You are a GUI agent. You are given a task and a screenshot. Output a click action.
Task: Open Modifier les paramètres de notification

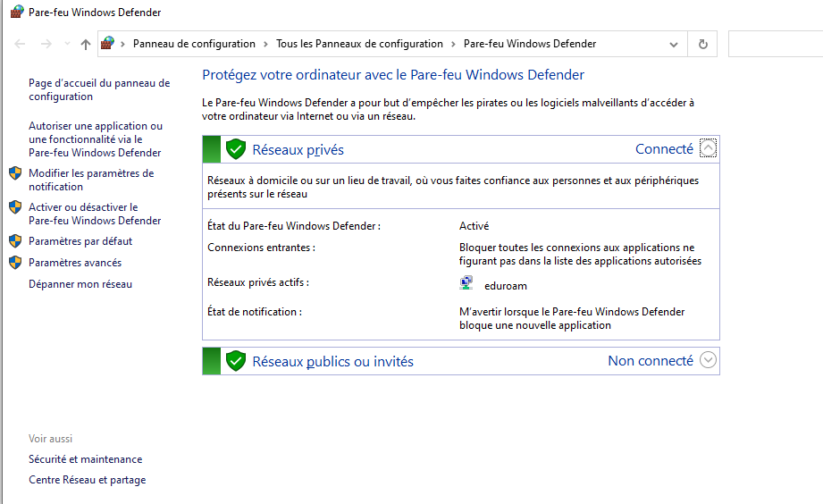pyautogui.click(x=91, y=180)
